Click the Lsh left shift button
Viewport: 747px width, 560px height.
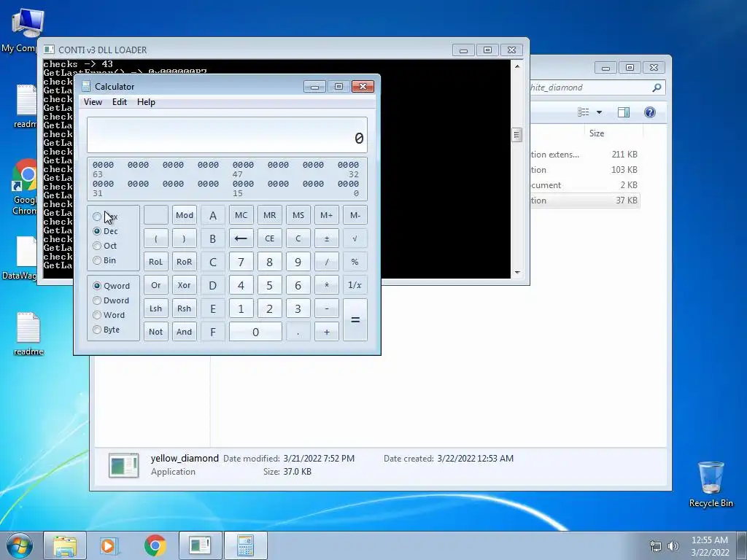(156, 308)
